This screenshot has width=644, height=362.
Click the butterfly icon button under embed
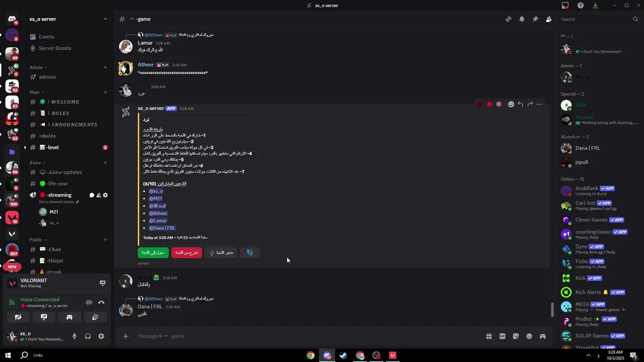pos(250,253)
